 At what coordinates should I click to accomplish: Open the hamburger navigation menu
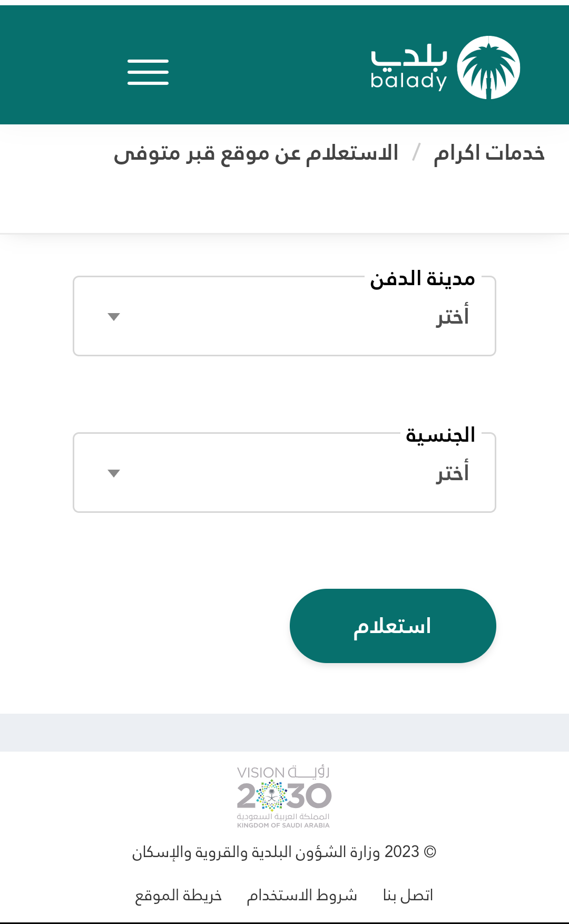point(148,72)
